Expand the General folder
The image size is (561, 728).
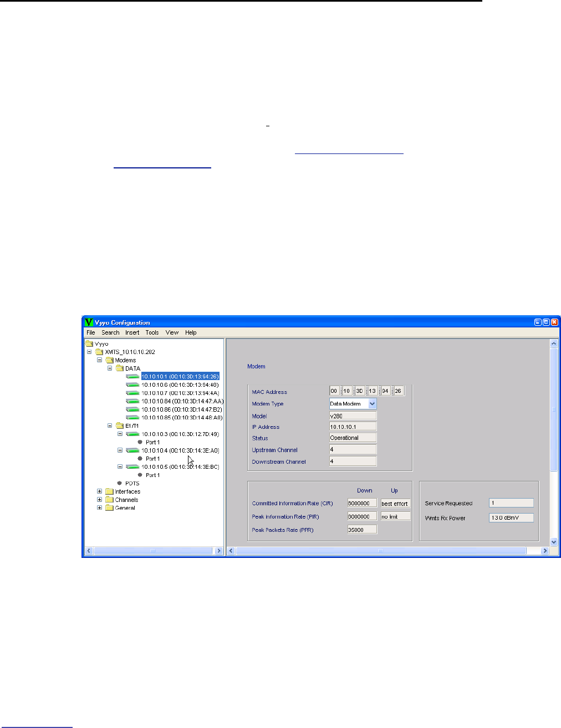[99, 507]
